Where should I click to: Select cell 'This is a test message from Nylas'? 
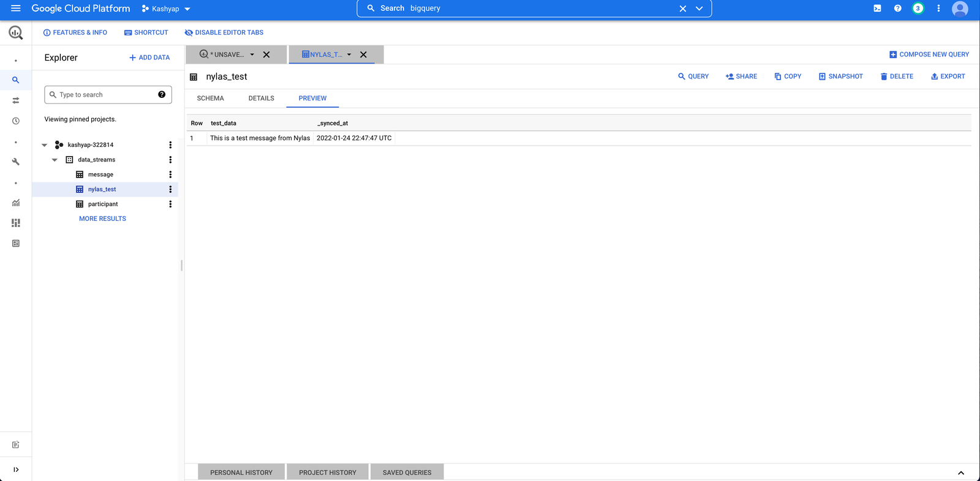click(260, 138)
